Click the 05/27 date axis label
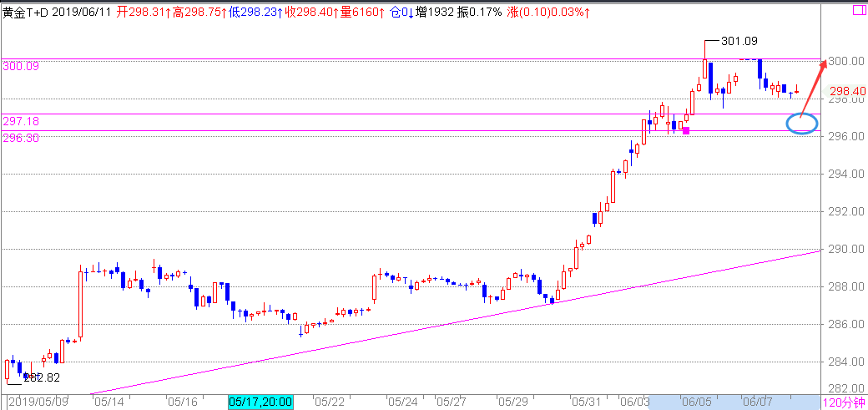This screenshot has height=410, width=868. [x=452, y=402]
